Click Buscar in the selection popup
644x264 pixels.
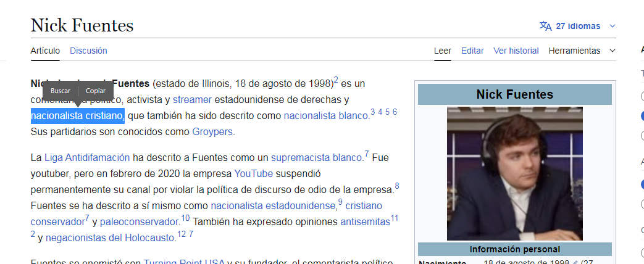point(61,91)
